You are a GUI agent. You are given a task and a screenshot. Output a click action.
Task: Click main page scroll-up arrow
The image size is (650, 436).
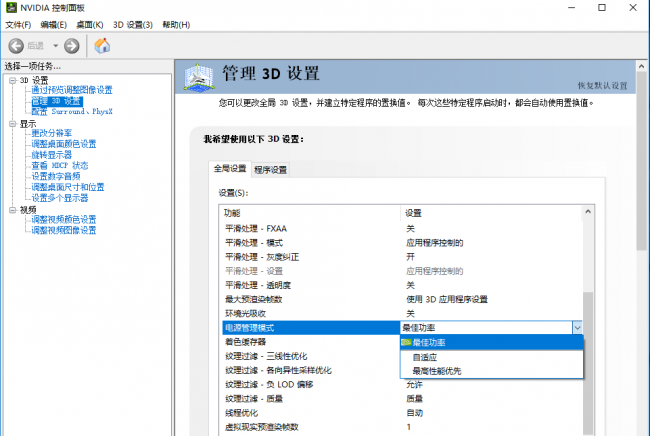point(641,66)
